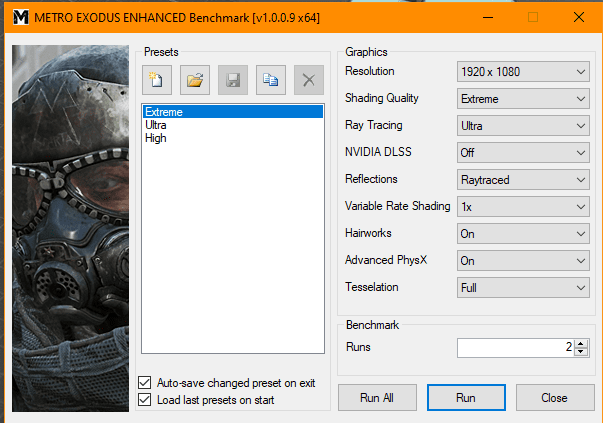Open the NVIDIA DLSS dropdown
The image size is (603, 423).
tap(523, 153)
